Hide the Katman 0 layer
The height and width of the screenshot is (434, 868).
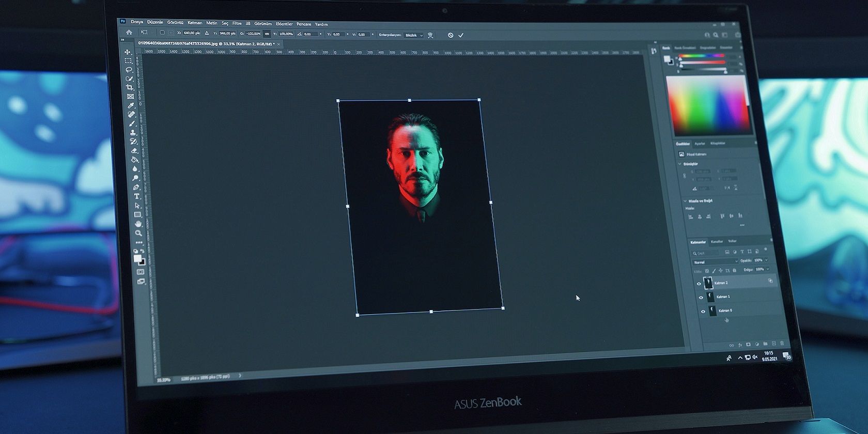coord(703,311)
